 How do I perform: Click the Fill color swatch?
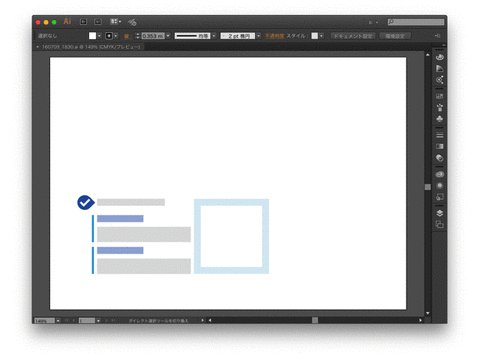tap(92, 36)
